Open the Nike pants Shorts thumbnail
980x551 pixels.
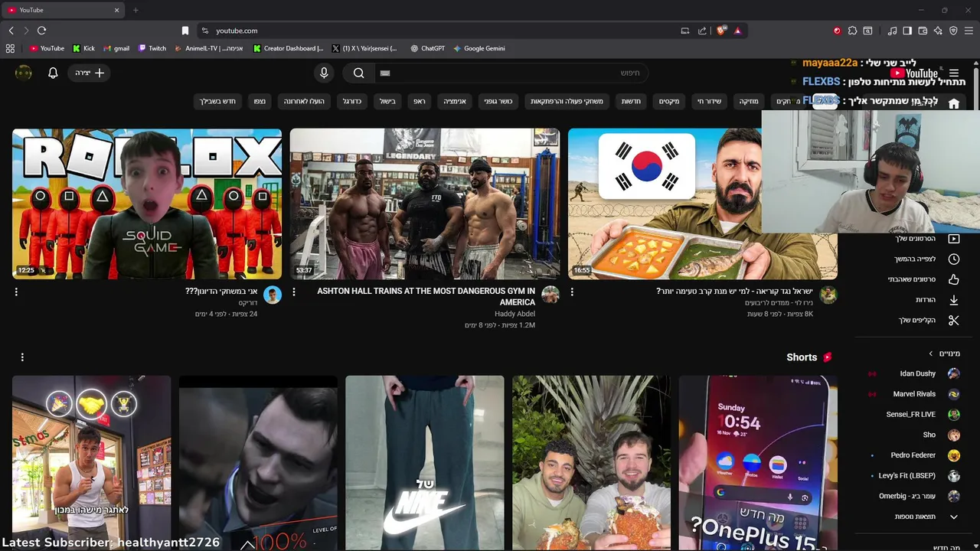coord(425,462)
